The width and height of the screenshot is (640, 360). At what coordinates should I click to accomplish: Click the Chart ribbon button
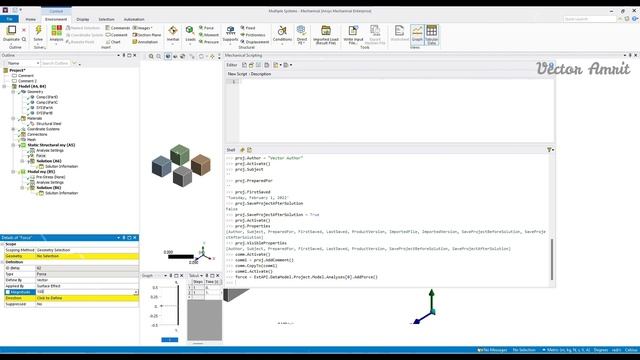click(x=113, y=42)
